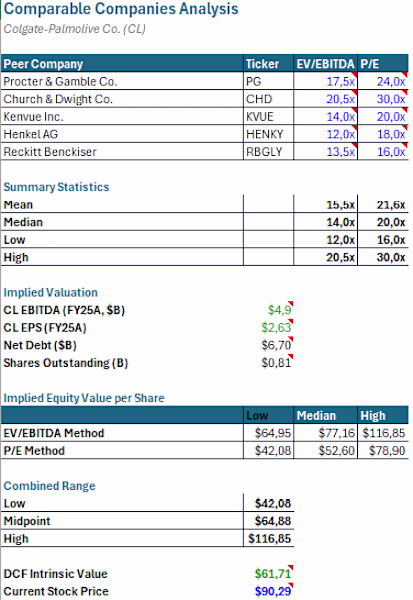Click the Net Debt value $6,70
Viewport: 413px width, 600px height.
point(268,345)
